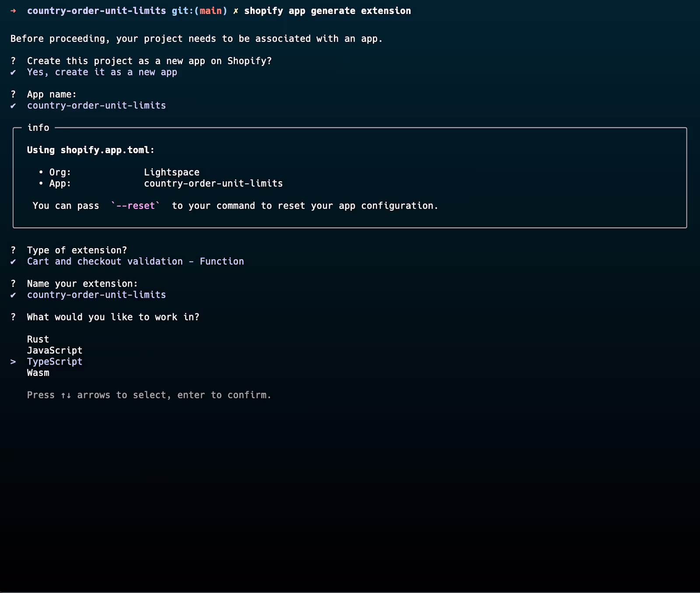Click the answer 'Yes, create it as a new app'
The height and width of the screenshot is (593, 700).
102,72
